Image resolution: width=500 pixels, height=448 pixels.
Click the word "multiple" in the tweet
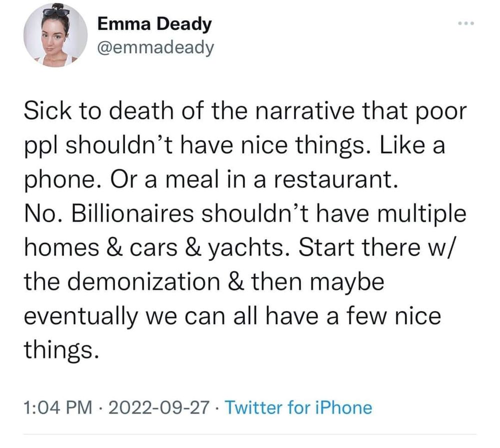(x=422, y=214)
